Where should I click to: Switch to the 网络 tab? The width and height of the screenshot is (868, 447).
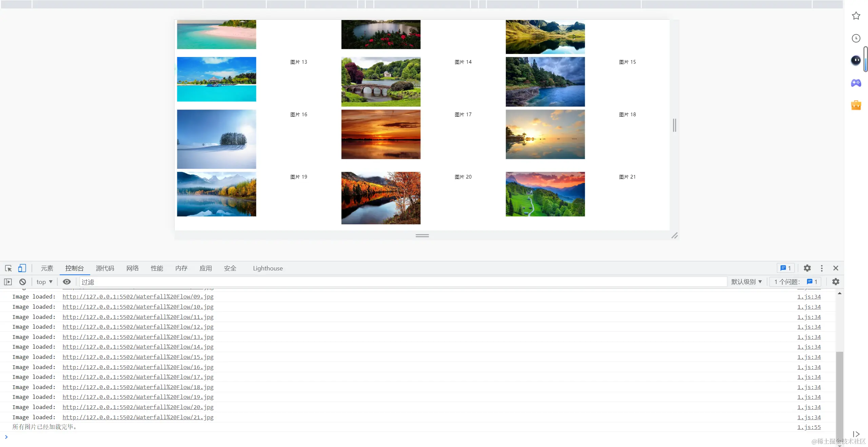pos(133,268)
